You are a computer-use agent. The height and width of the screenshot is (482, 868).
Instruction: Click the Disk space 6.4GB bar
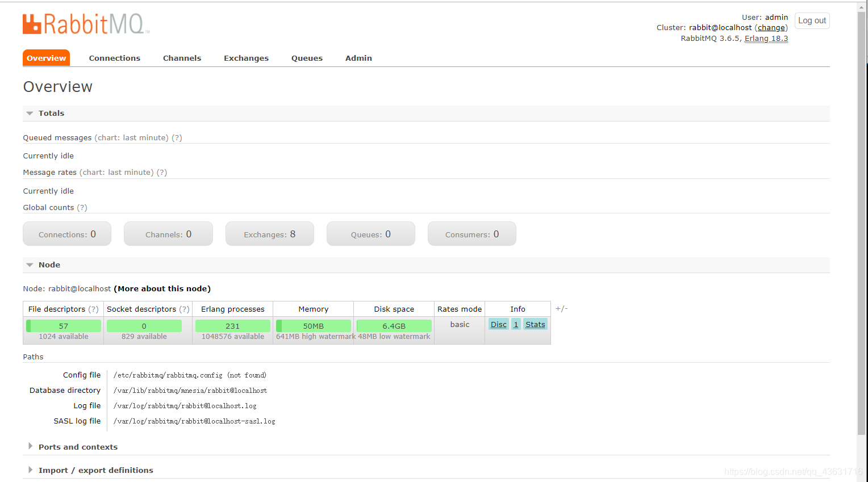pos(394,326)
